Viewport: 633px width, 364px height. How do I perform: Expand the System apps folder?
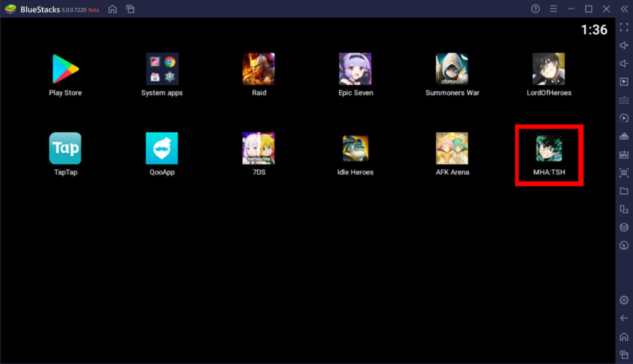pos(161,68)
